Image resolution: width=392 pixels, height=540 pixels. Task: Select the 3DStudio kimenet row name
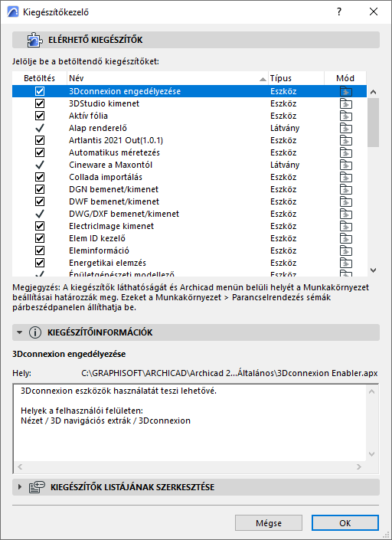pyautogui.click(x=104, y=103)
